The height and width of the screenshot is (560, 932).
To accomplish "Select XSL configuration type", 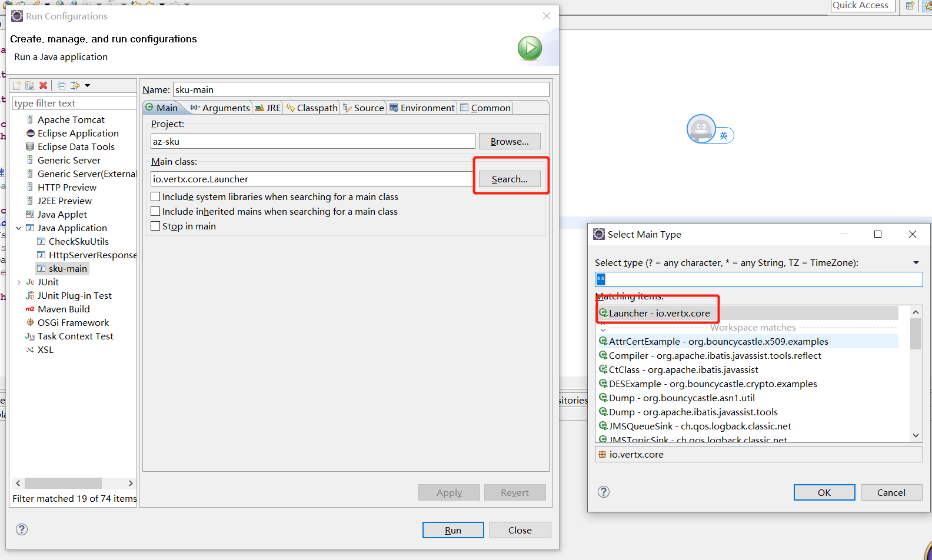I will click(x=45, y=349).
